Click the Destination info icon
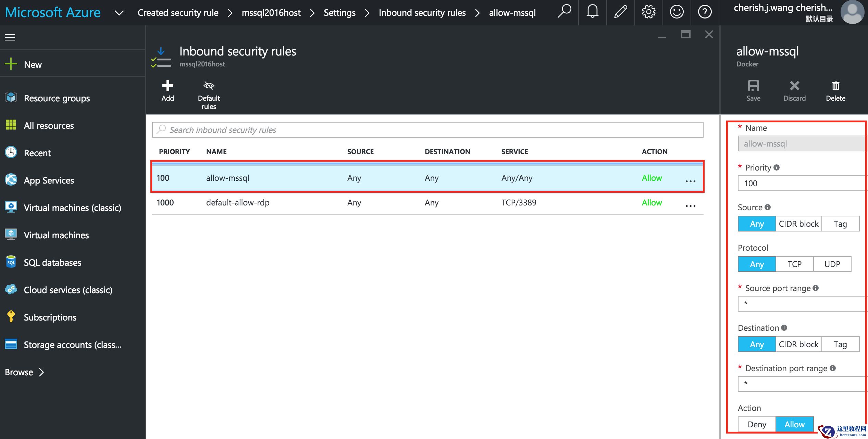The width and height of the screenshot is (868, 439). point(784,328)
